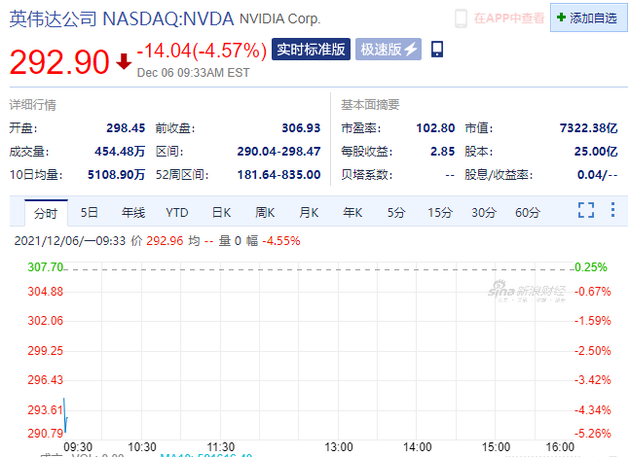Screen dimensions: 630x457
Task: Click the 307.70 price axis label
Action: click(x=45, y=267)
